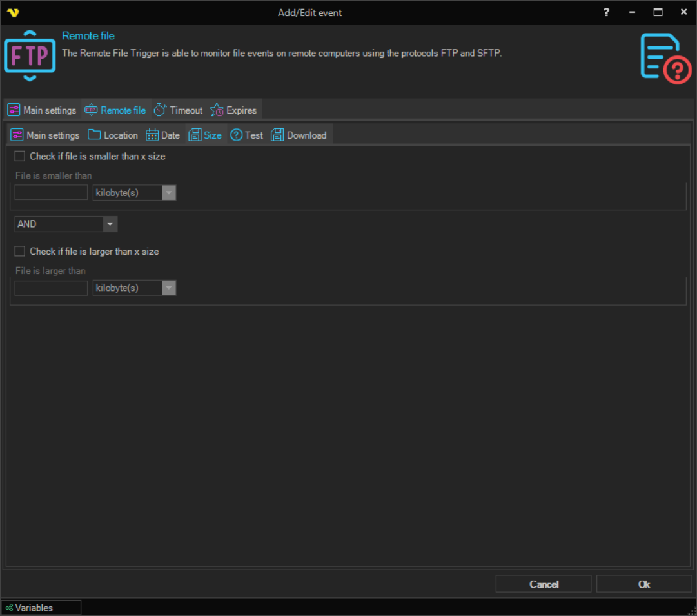Enable 'Check if file is larger than x size'
Viewport: 697px width, 616px height.
tap(20, 252)
